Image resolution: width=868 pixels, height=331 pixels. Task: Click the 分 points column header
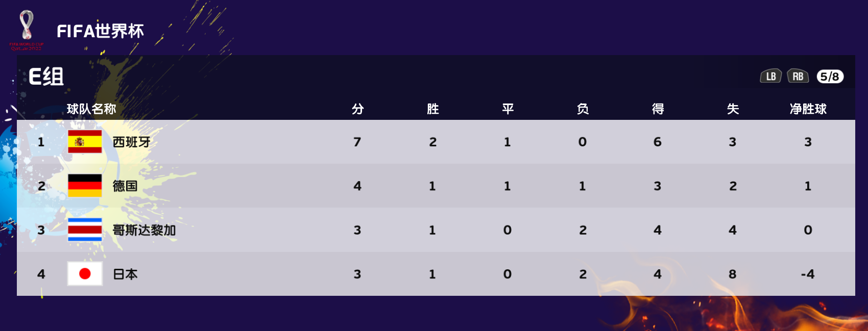[x=357, y=109]
